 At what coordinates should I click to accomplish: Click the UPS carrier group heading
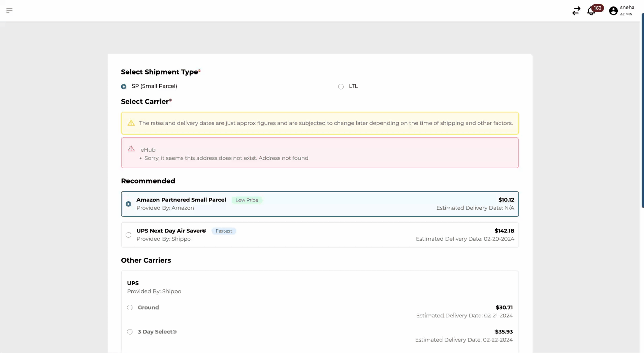click(133, 283)
